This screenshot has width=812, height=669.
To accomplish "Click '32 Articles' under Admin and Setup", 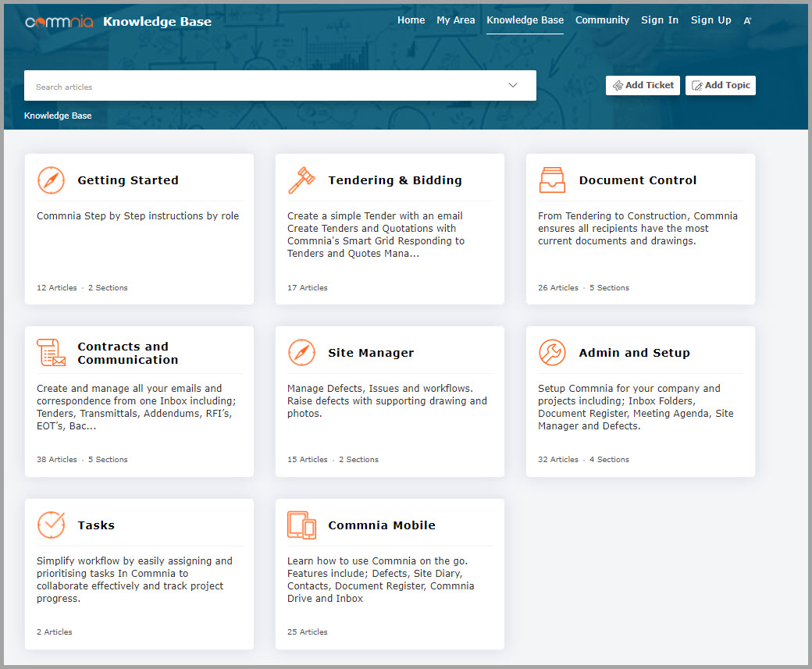I will (x=558, y=460).
